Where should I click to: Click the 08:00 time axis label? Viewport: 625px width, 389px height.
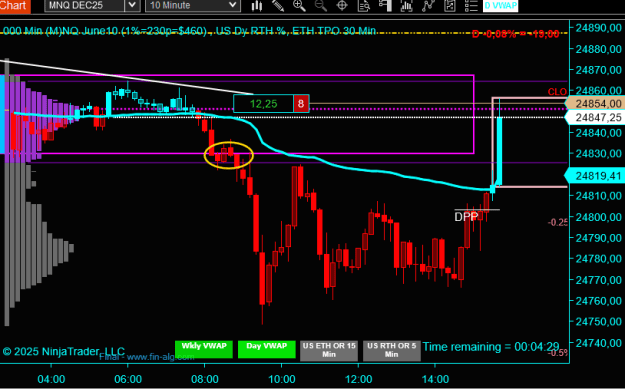pyautogui.click(x=204, y=379)
